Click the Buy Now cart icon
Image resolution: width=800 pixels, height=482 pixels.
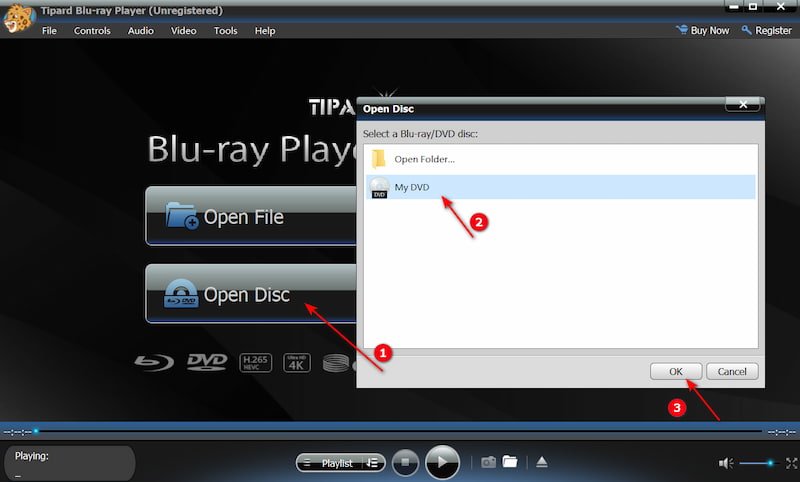tap(682, 30)
